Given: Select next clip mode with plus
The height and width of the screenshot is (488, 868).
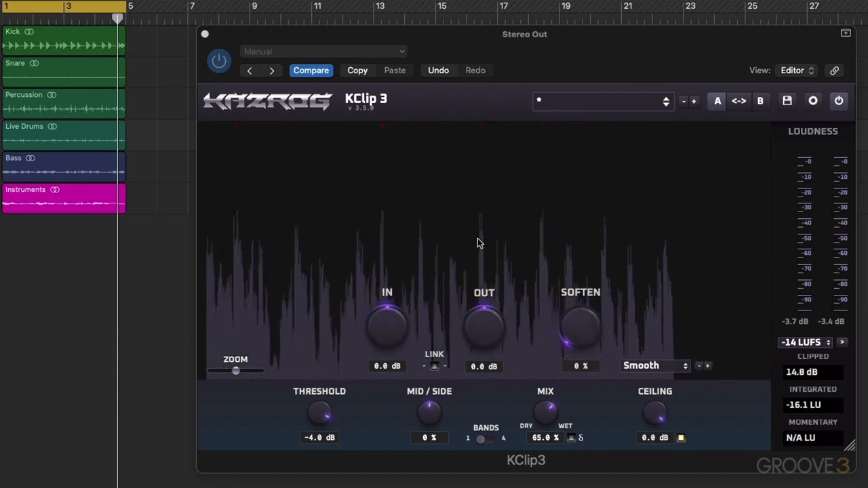Looking at the screenshot, I should [707, 366].
